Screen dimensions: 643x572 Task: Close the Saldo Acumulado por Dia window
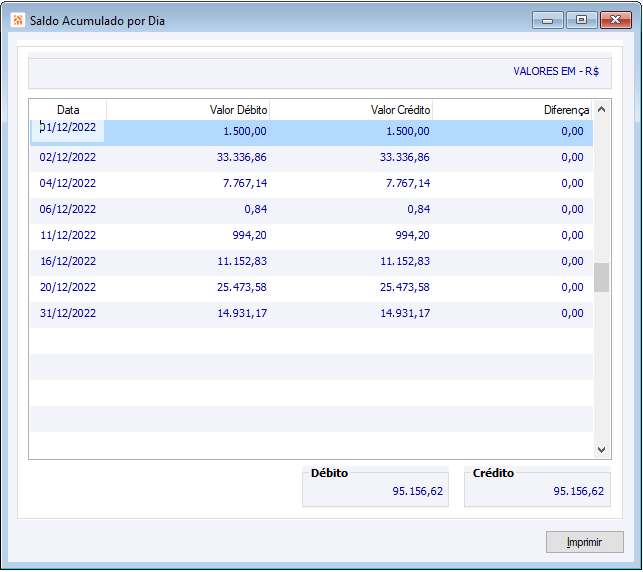[616, 20]
